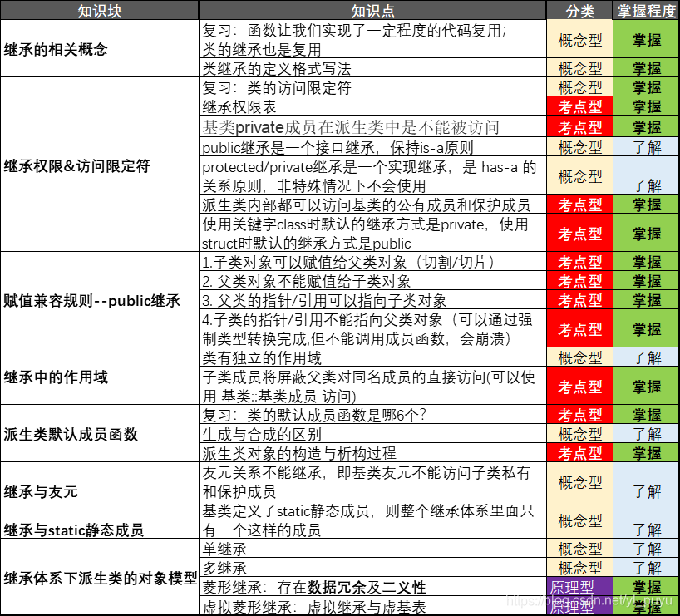Click the cell 基类private成员在派生类中是不能被访问
Screen dimensions: 680x616
pyautogui.click(x=372, y=126)
